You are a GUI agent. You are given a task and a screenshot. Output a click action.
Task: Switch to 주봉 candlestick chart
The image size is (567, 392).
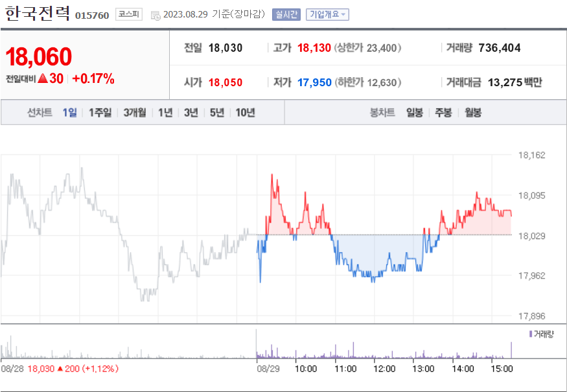443,113
